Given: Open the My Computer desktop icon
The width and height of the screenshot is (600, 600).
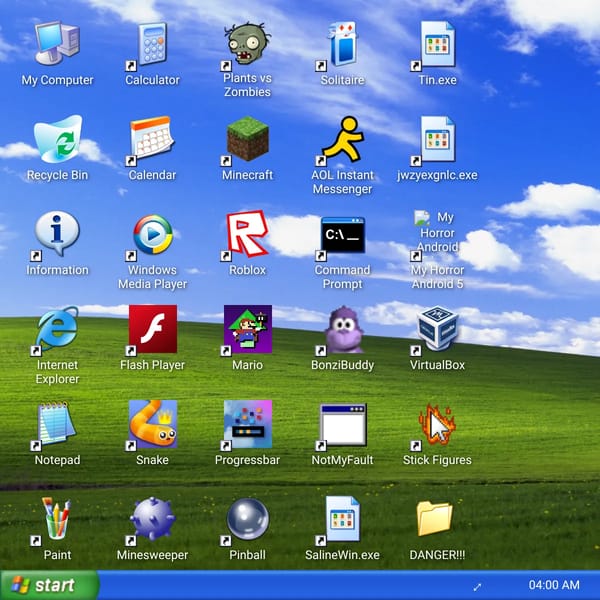Looking at the screenshot, I should pos(57,43).
